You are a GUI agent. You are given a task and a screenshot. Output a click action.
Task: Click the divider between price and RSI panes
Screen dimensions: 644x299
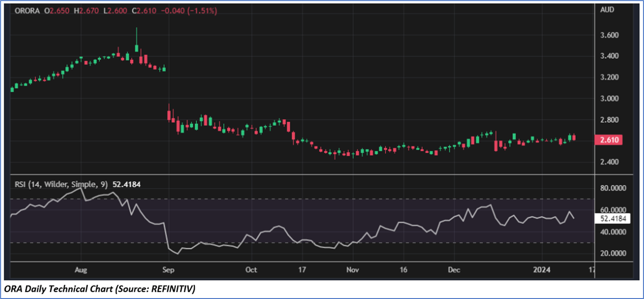302,175
